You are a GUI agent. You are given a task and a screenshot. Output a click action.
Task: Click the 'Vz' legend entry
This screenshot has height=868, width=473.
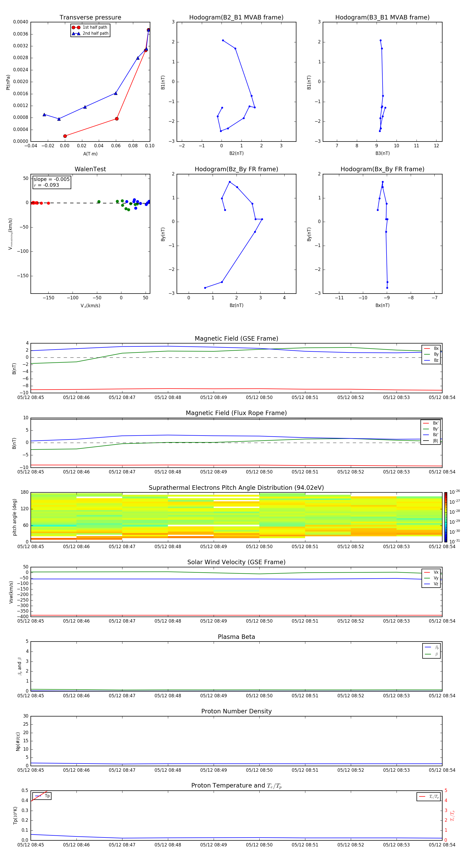point(431,584)
